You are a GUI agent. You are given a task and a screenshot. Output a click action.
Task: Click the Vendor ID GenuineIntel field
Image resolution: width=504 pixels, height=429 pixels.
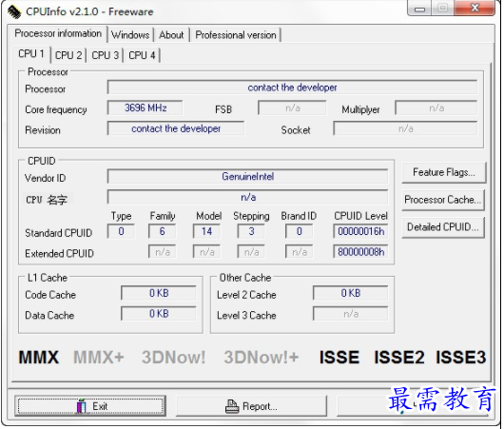[247, 176]
